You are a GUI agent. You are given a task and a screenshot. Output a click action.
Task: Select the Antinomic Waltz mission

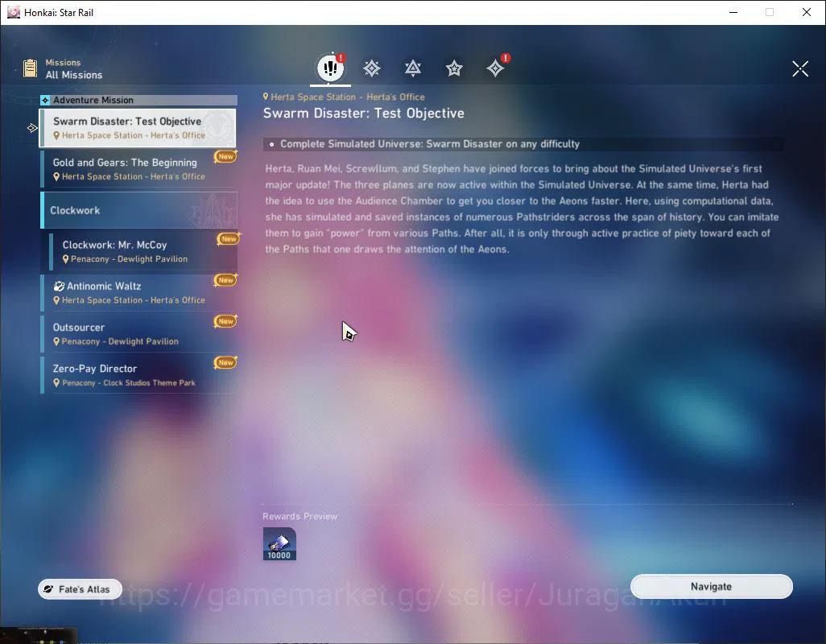139,293
